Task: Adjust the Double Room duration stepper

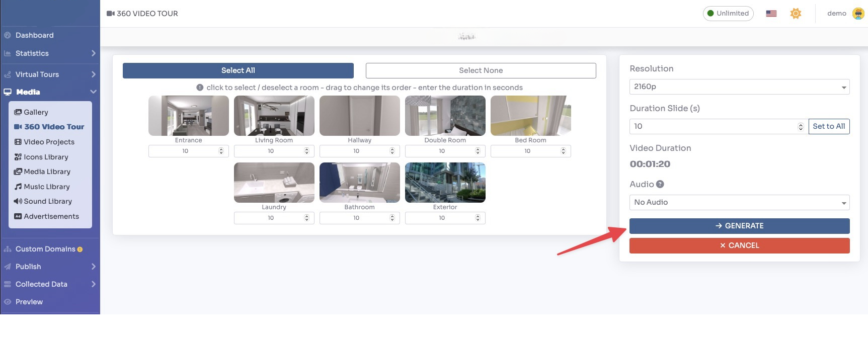Action: [478, 151]
